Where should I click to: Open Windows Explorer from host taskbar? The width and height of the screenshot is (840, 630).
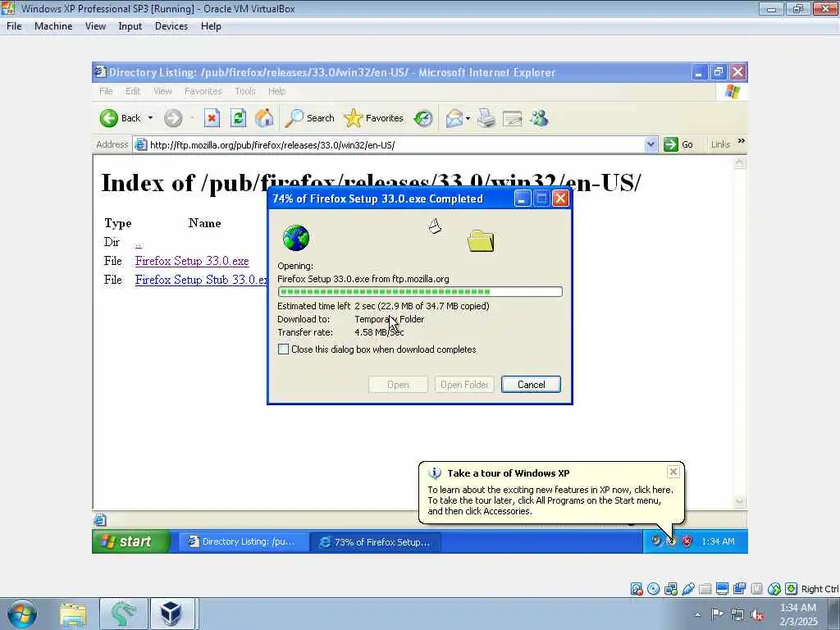73,614
